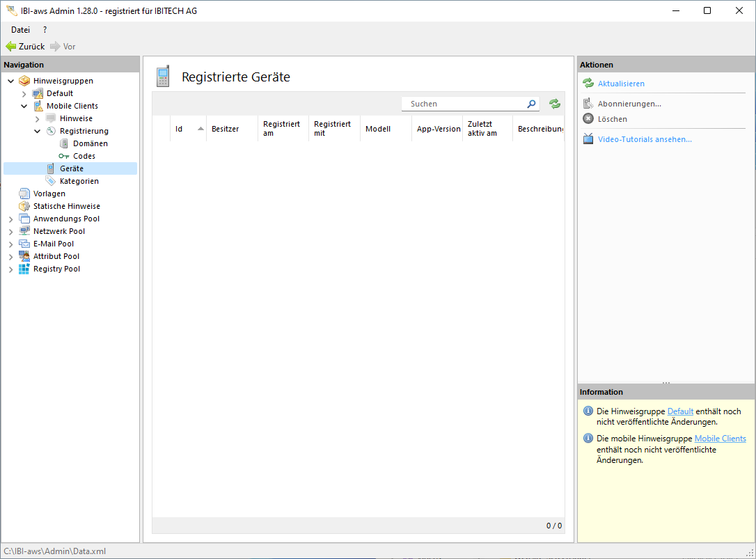Click the Aktualisieren refresh icon in Aktionen
Image resolution: width=756 pixels, height=559 pixels.
[588, 84]
